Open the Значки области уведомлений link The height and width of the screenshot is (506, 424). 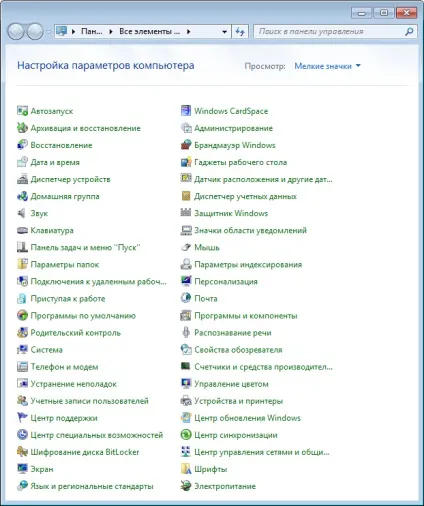pos(250,230)
